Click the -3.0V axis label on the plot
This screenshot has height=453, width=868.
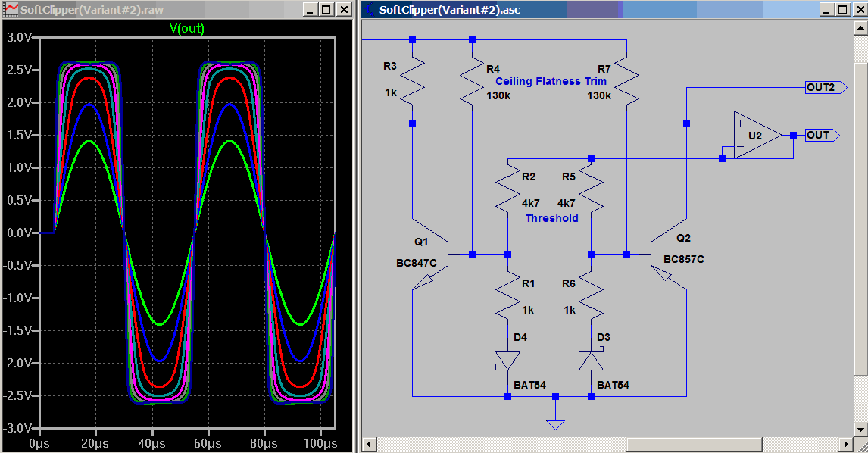[17, 428]
